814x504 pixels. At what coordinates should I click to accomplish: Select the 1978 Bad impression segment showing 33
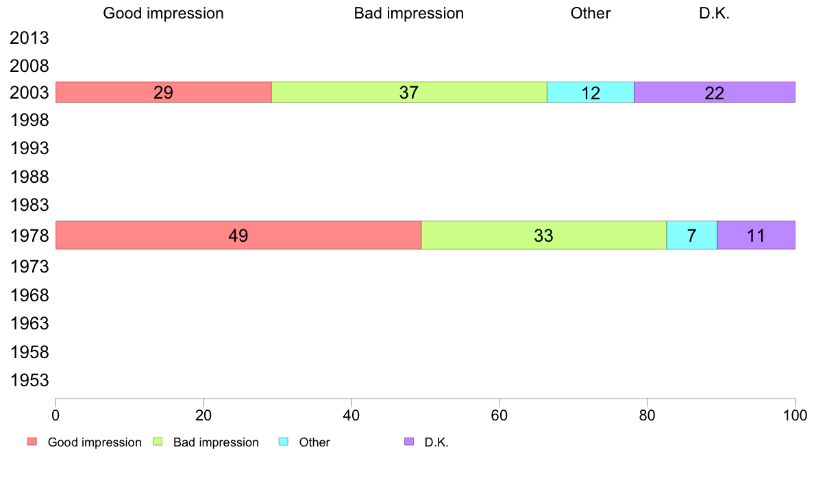tap(543, 235)
